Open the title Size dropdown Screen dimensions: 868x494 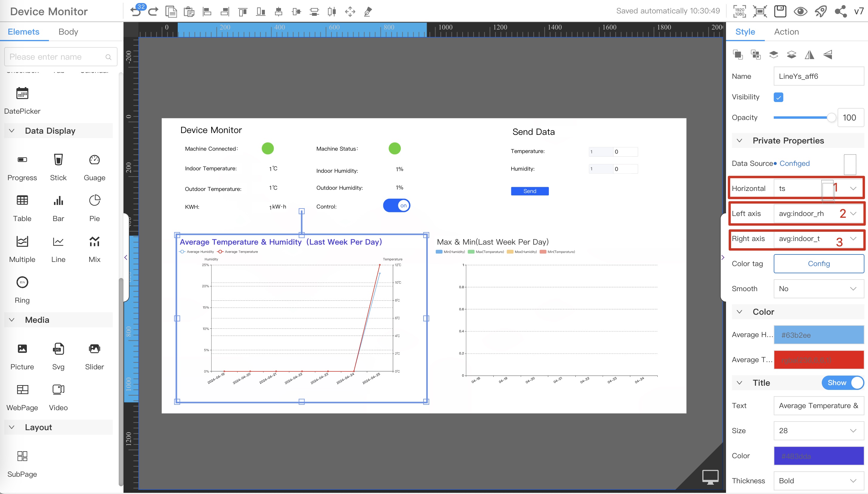pos(818,430)
